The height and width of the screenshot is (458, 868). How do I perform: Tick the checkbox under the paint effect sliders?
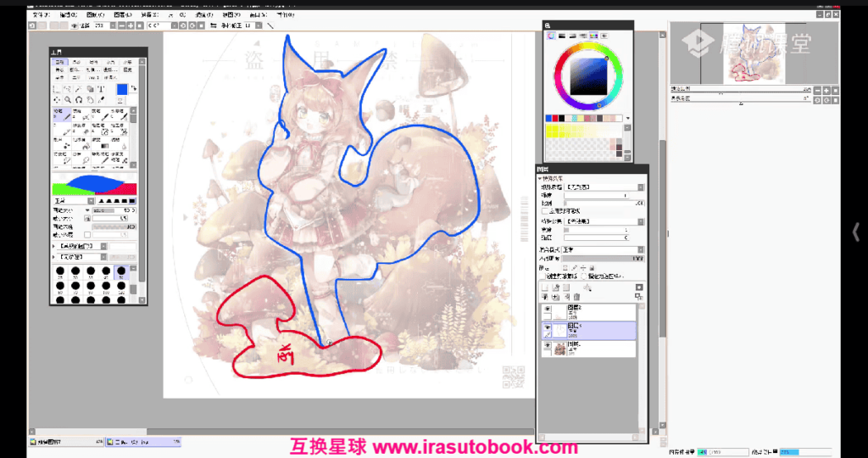coord(545,211)
